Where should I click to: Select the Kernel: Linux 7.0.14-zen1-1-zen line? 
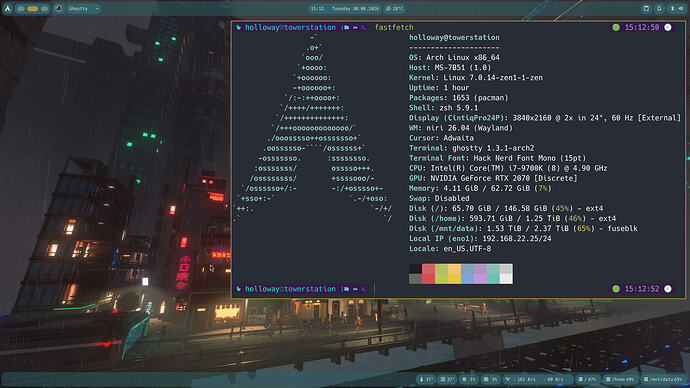coord(476,78)
